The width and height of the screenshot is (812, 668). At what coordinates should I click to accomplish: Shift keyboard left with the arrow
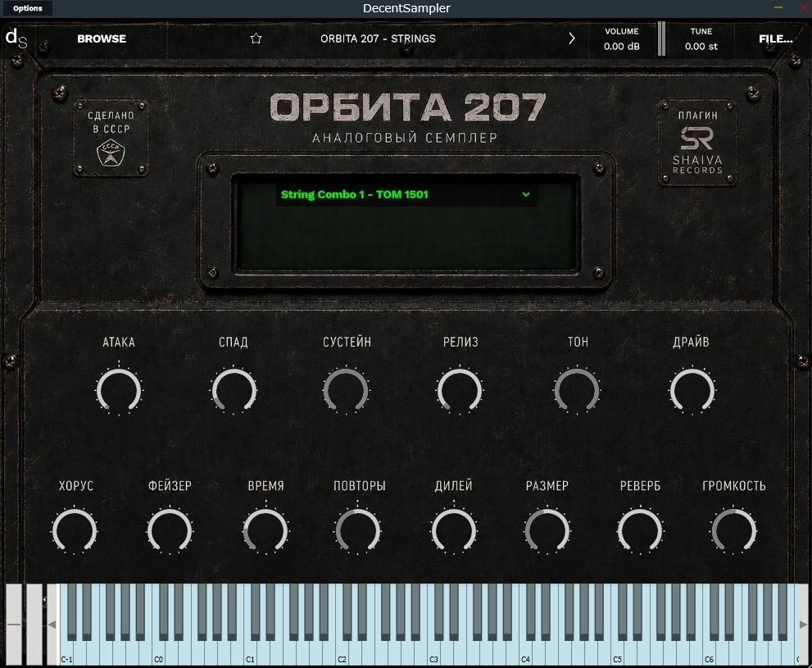[52, 625]
